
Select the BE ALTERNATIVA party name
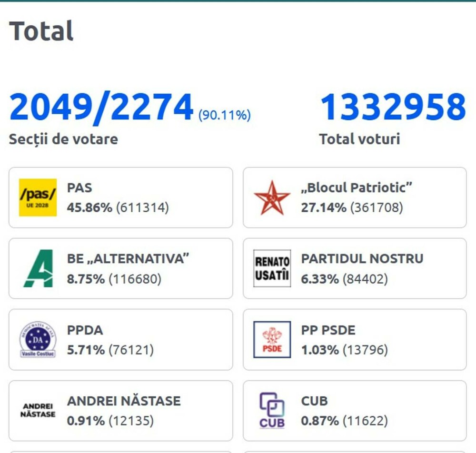128,259
